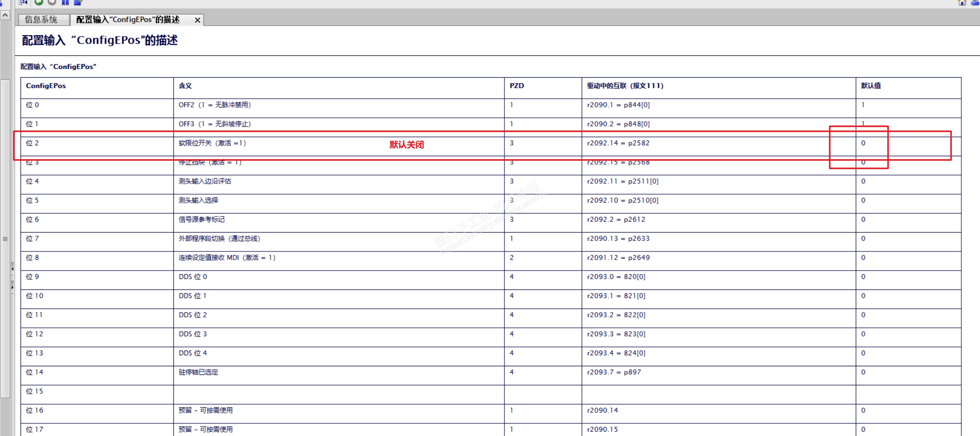The width and height of the screenshot is (980, 436).
Task: Close the ConfigEPos description tab
Action: [197, 20]
